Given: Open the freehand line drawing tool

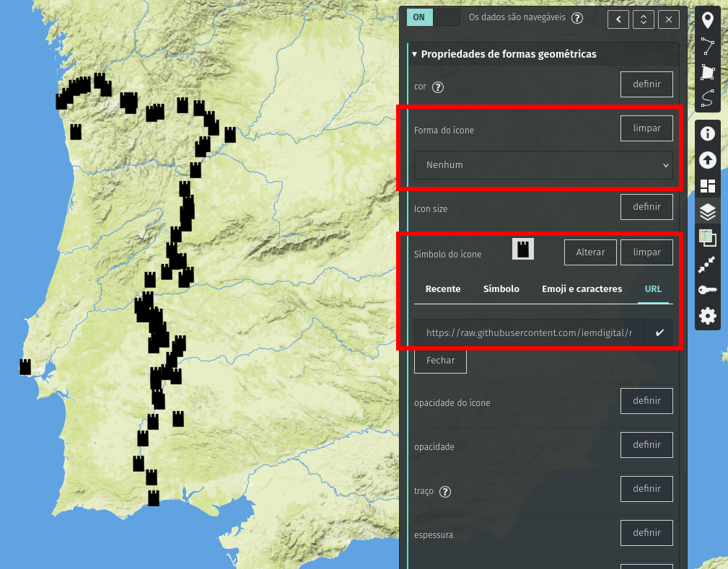Looking at the screenshot, I should (708, 98).
